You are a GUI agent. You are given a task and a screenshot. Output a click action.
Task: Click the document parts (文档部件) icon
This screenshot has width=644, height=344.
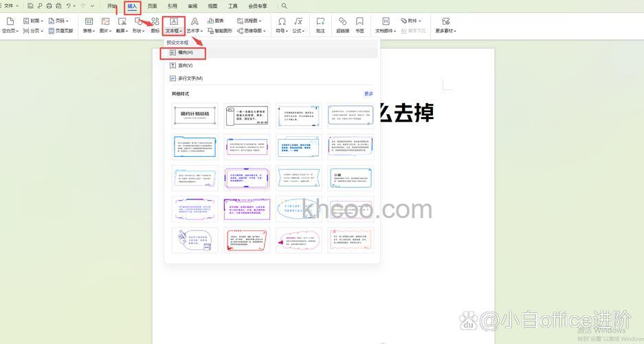(x=386, y=21)
